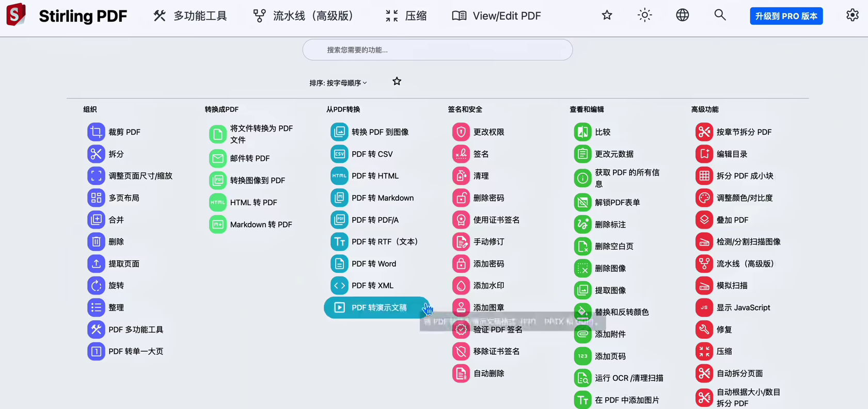This screenshot has width=868, height=409.
Task: Select the 添加密码 lock icon
Action: 461,264
